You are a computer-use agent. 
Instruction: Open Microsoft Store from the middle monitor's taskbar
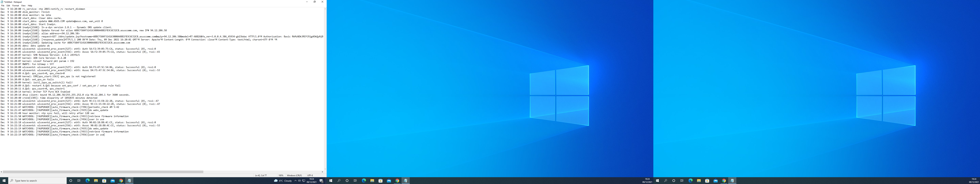click(380, 181)
